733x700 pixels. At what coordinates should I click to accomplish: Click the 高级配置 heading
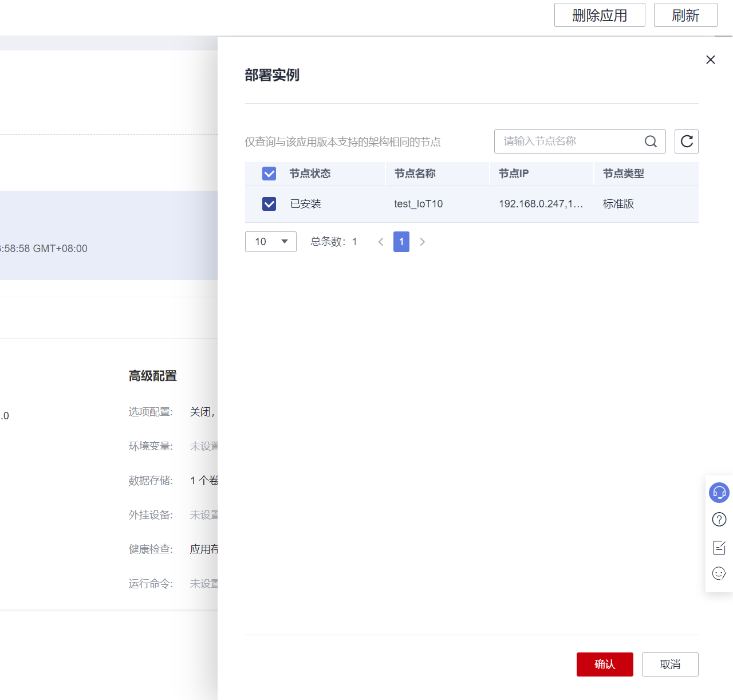(x=153, y=376)
